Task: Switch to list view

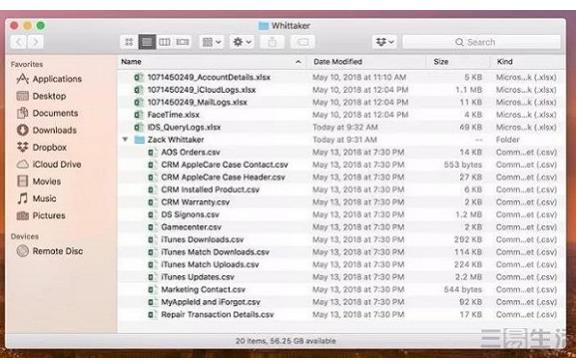Action: (147, 42)
